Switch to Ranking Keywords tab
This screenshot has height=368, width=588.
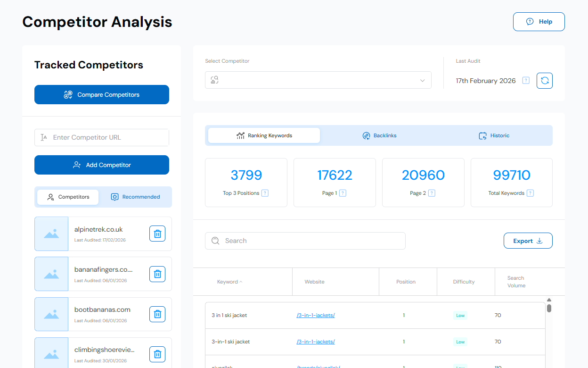[264, 135]
